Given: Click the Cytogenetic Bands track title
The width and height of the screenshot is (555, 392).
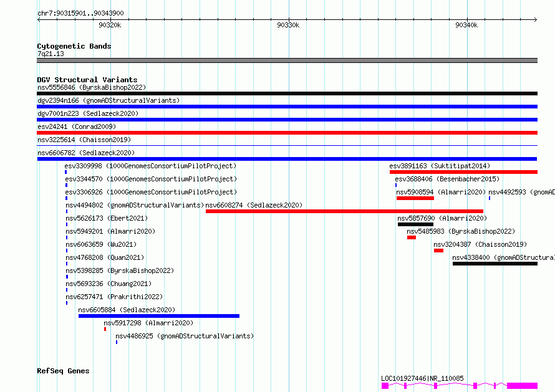Looking at the screenshot, I should (74, 46).
